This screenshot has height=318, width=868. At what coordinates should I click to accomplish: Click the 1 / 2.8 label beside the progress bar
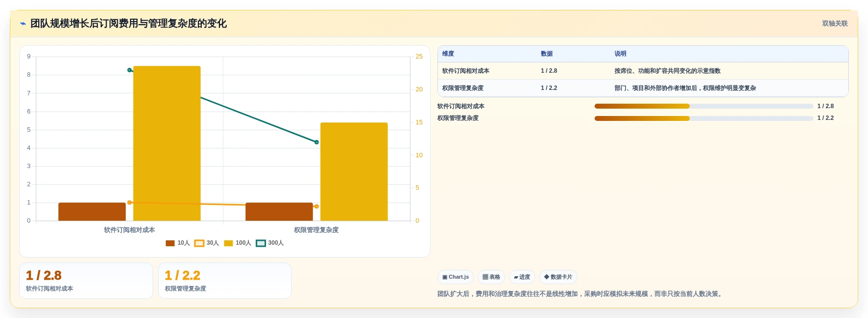pyautogui.click(x=826, y=106)
